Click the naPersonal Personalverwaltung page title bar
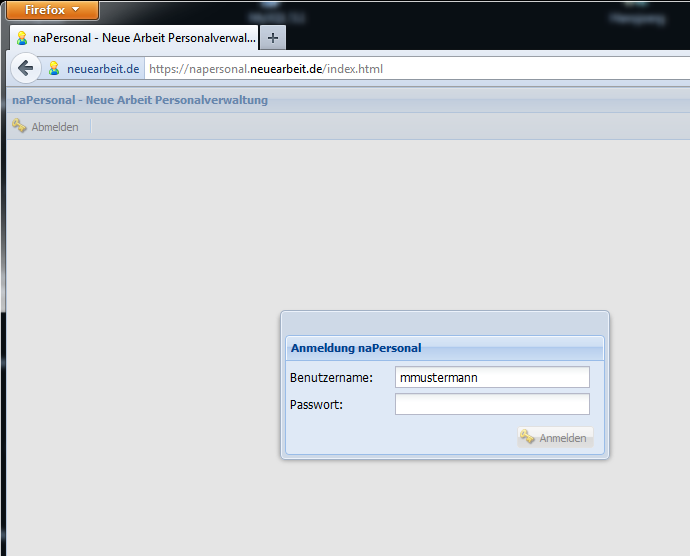The height and width of the screenshot is (556, 690). 140,100
